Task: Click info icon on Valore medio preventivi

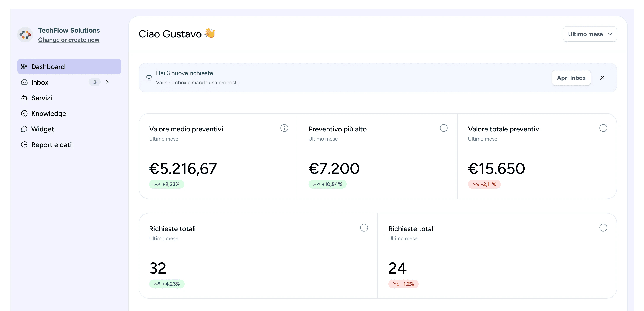Action: coord(284,128)
